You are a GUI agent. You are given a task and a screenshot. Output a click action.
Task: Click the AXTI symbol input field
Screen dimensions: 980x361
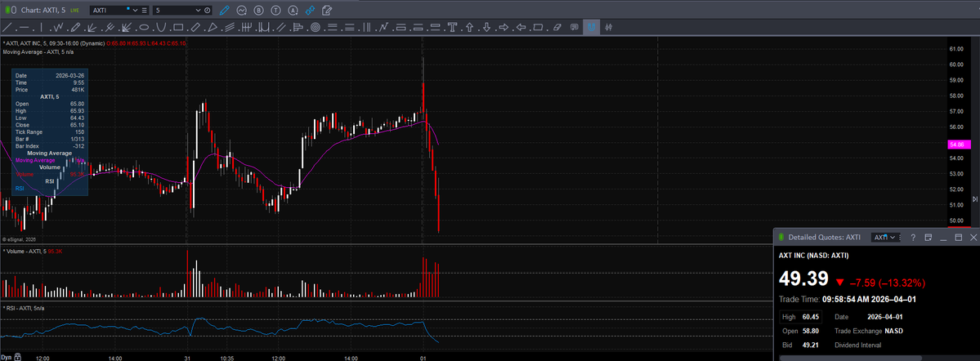(x=111, y=11)
